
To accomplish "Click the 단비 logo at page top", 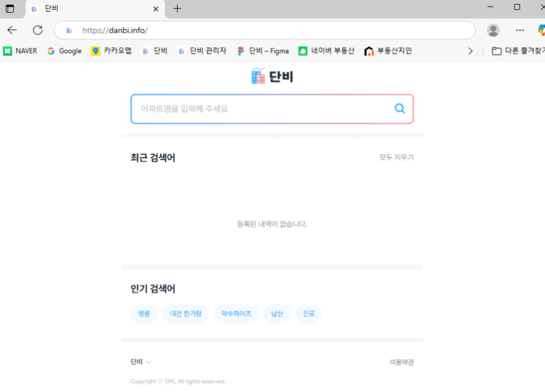I will [x=272, y=76].
